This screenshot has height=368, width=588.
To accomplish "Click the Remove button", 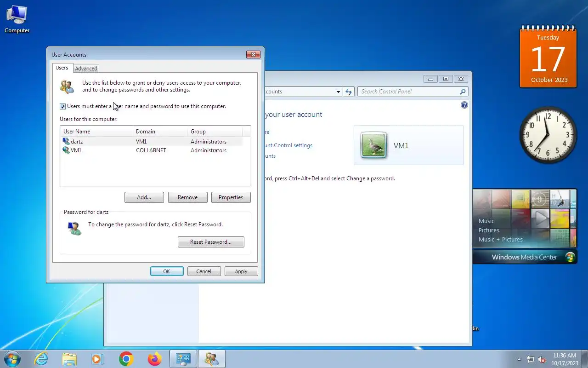I will pyautogui.click(x=187, y=197).
